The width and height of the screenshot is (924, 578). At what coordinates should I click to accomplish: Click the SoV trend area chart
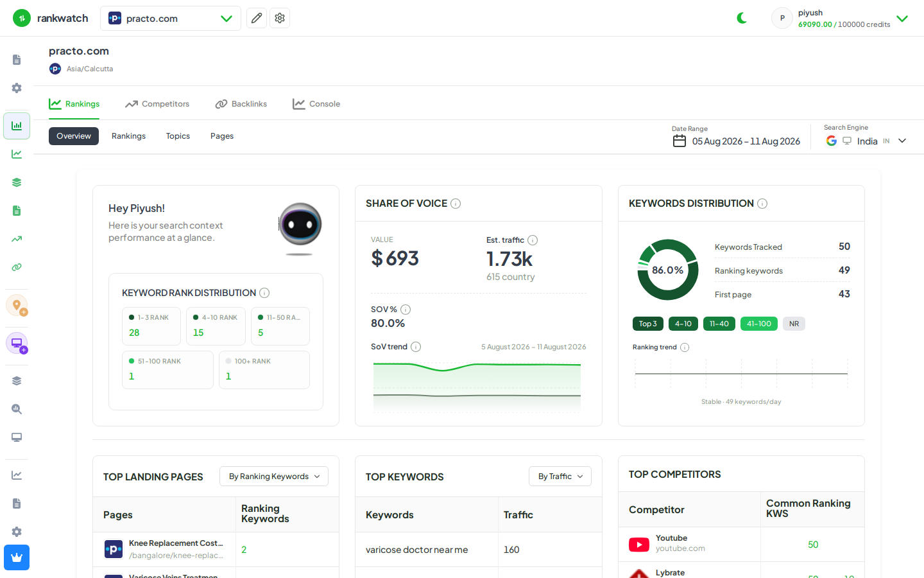(x=477, y=387)
